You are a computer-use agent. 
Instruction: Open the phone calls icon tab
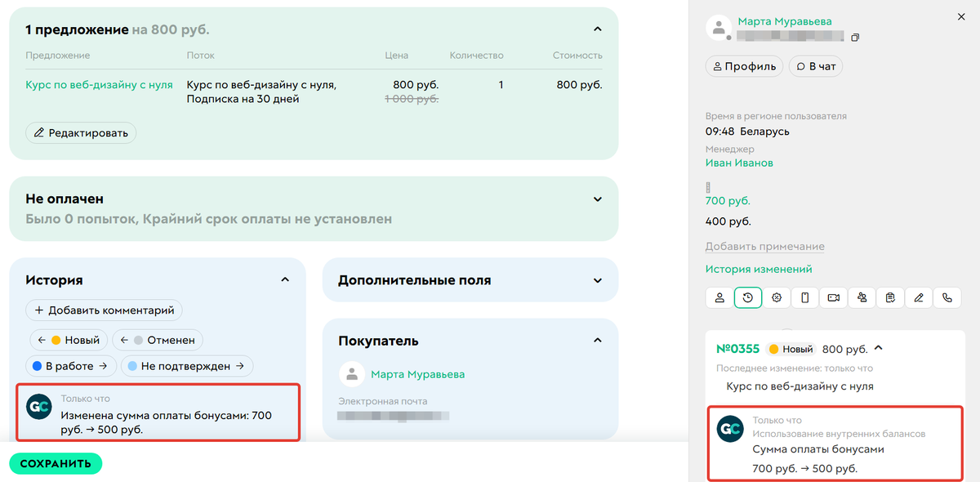tap(947, 298)
